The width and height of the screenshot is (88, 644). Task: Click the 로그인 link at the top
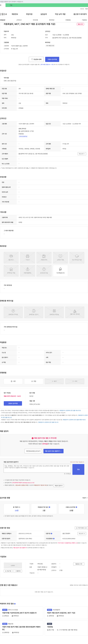(82, 9)
